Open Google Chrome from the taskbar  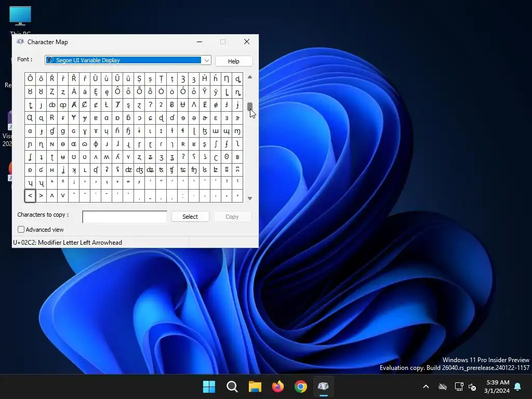pos(301,387)
